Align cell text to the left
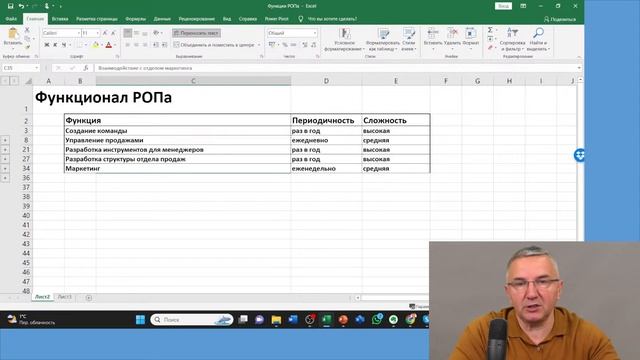The height and width of the screenshot is (360, 640). pos(127,45)
